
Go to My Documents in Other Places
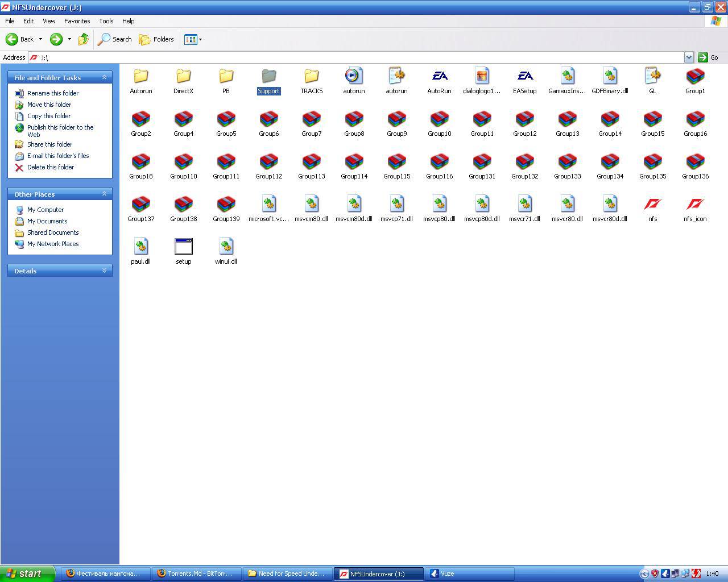pyautogui.click(x=47, y=221)
